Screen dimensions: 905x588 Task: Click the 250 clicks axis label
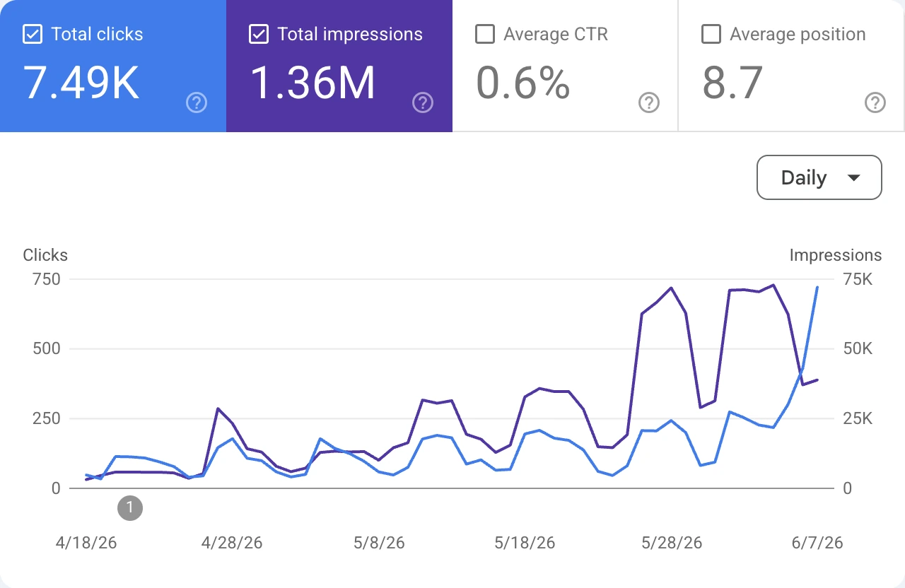(47, 418)
